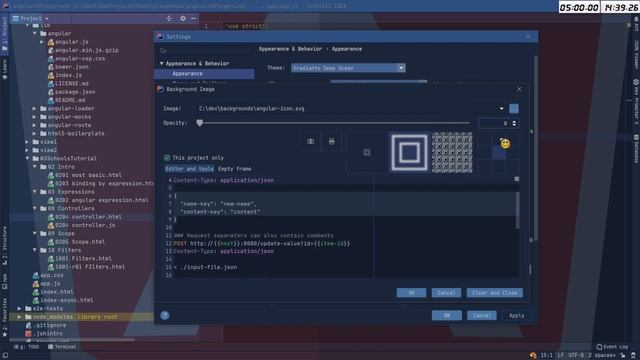Switch to the Empty frame tab

[x=235, y=169]
